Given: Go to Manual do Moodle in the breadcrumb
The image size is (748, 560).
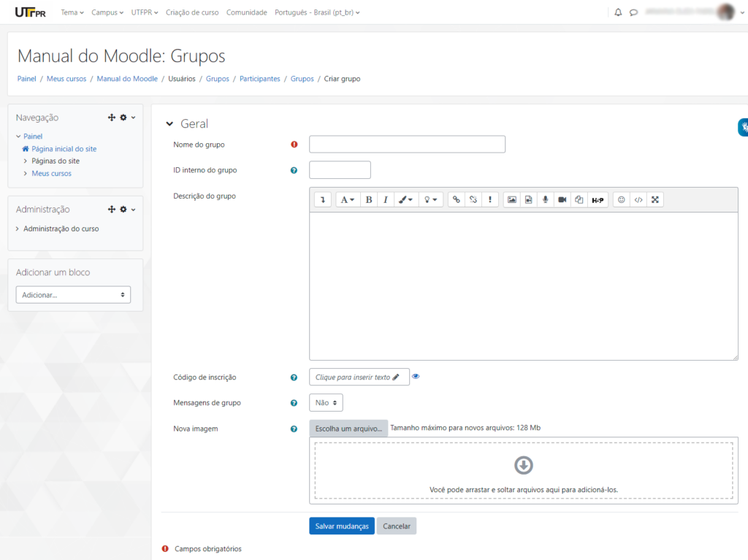Looking at the screenshot, I should 127,79.
